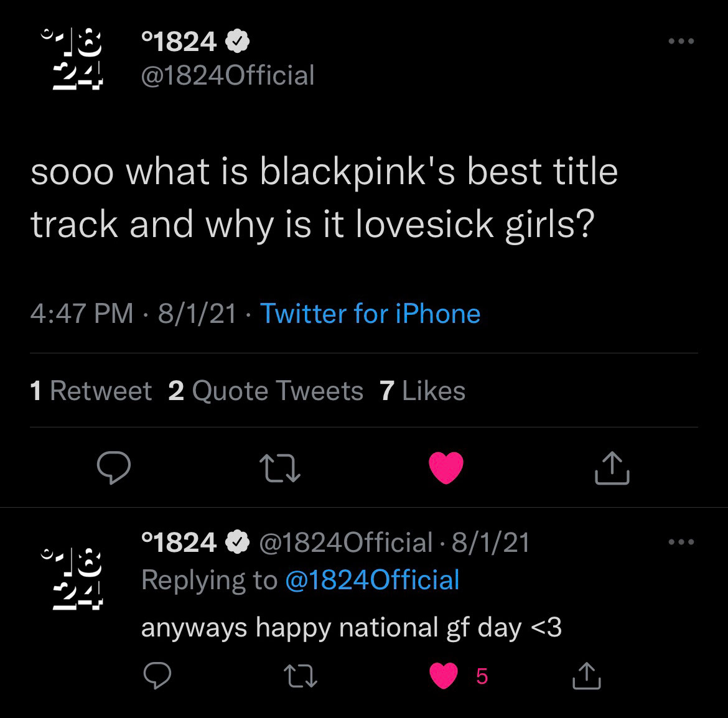Share the main tweet
The image size is (728, 718).
point(612,469)
